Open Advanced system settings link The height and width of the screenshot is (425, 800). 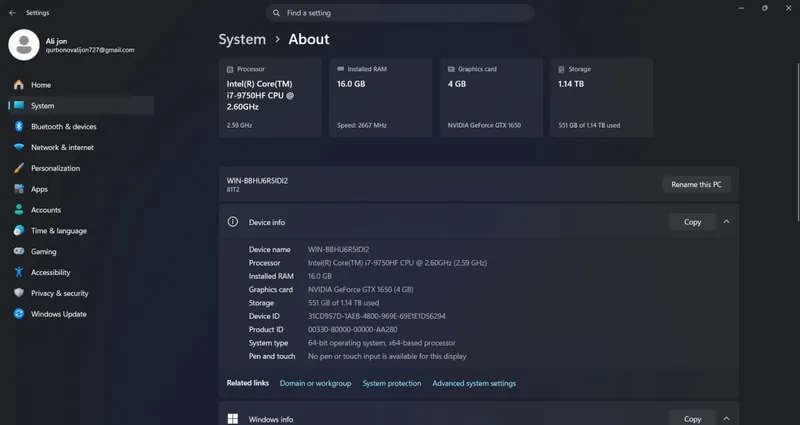pos(474,383)
